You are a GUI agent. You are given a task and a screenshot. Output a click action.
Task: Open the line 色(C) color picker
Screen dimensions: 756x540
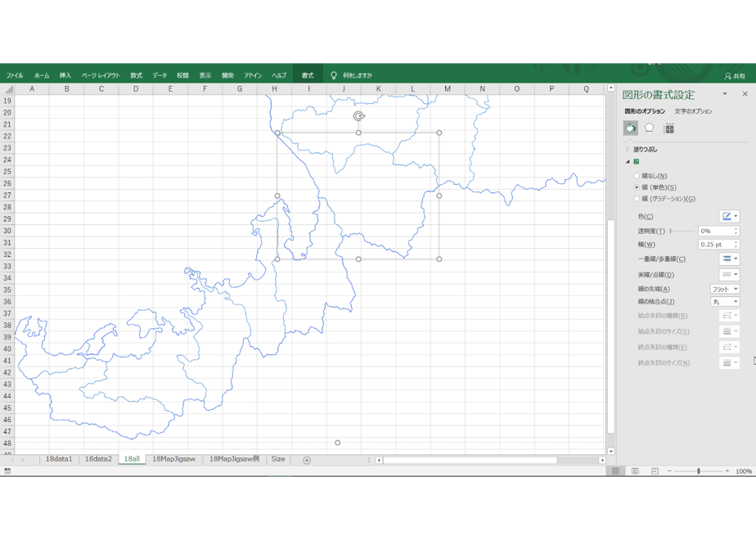pos(730,217)
